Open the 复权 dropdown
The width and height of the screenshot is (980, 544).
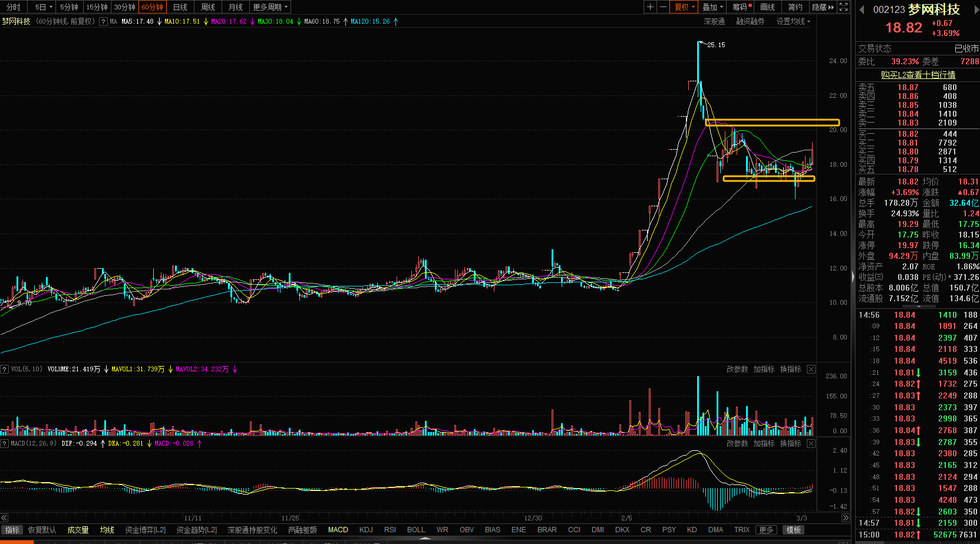click(685, 7)
